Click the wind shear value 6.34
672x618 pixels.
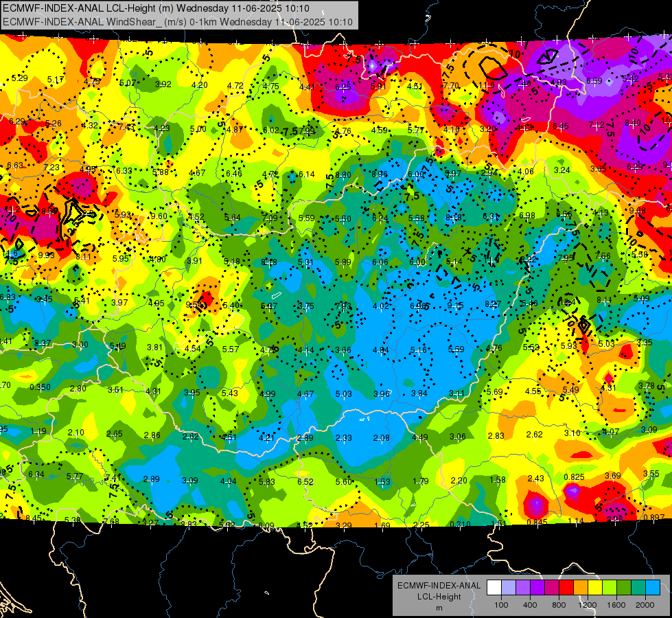pyautogui.click(x=36, y=474)
